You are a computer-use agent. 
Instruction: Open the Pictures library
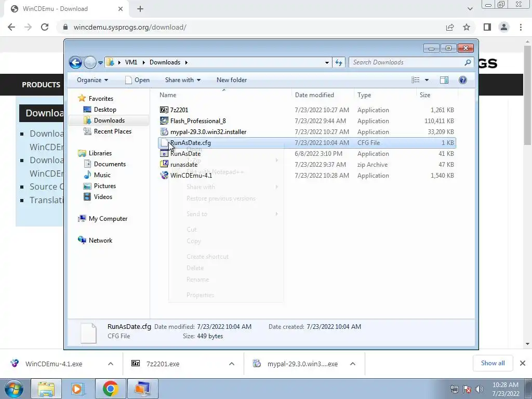pyautogui.click(x=104, y=186)
